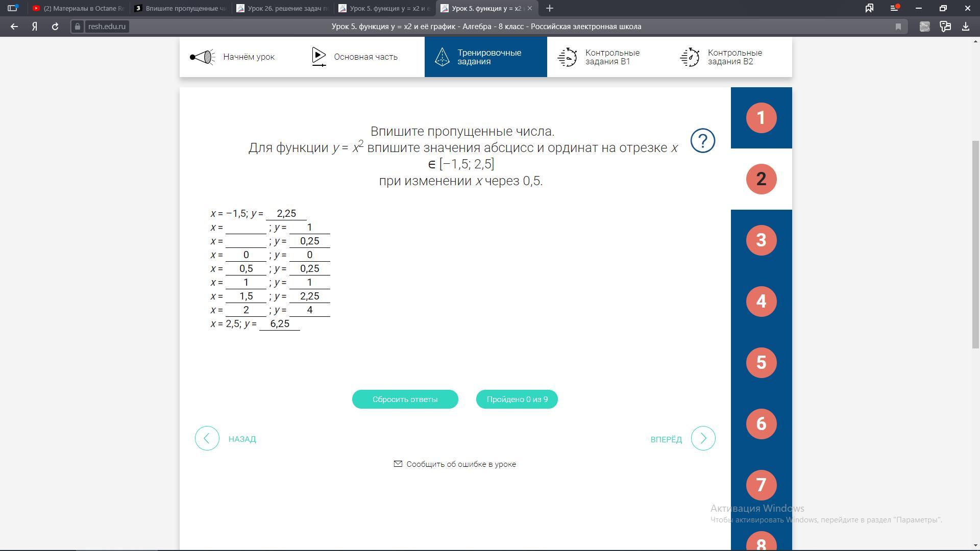
Task: Click the forward arrow circle ВПЕРЁД
Action: click(703, 438)
